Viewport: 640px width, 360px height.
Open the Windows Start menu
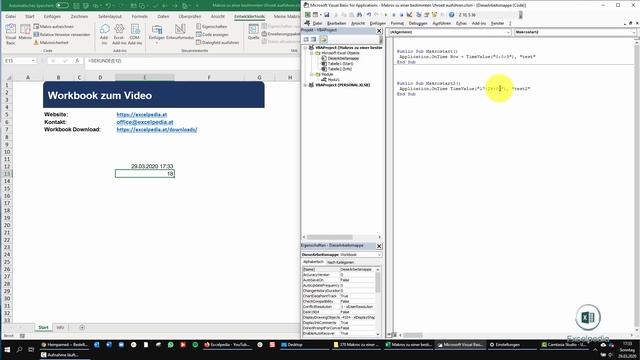pyautogui.click(x=7, y=349)
